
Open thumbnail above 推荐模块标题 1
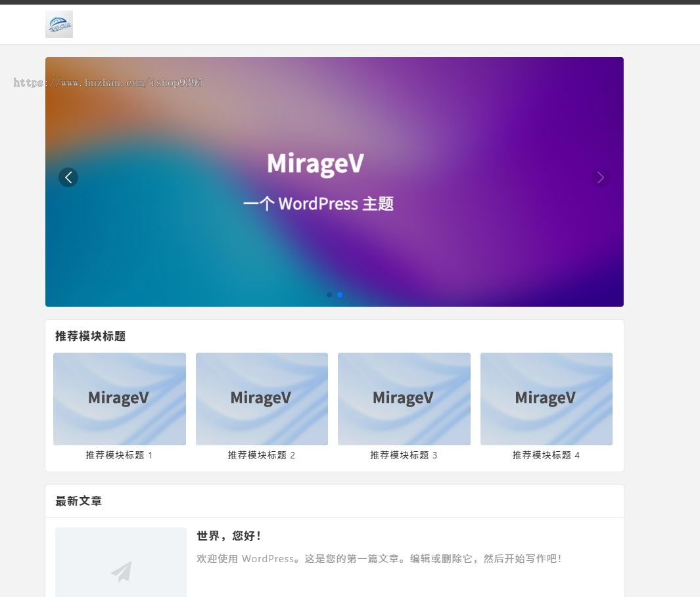(x=120, y=399)
